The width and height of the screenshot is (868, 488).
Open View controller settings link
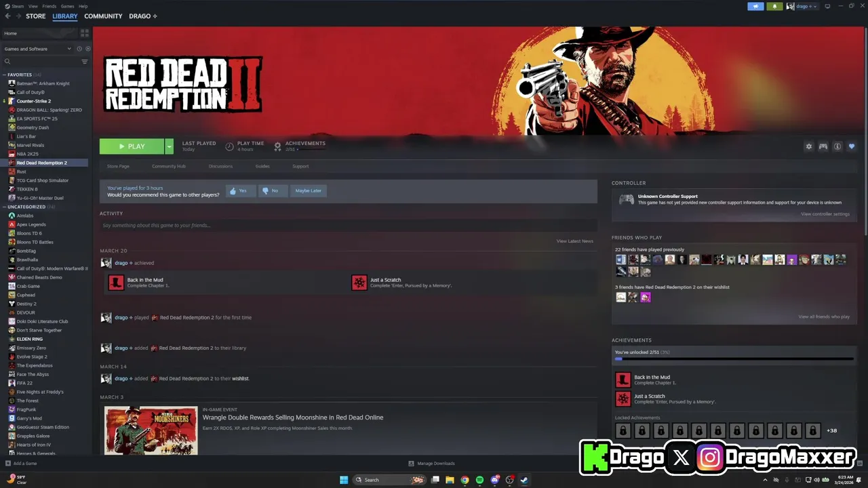[x=825, y=214]
